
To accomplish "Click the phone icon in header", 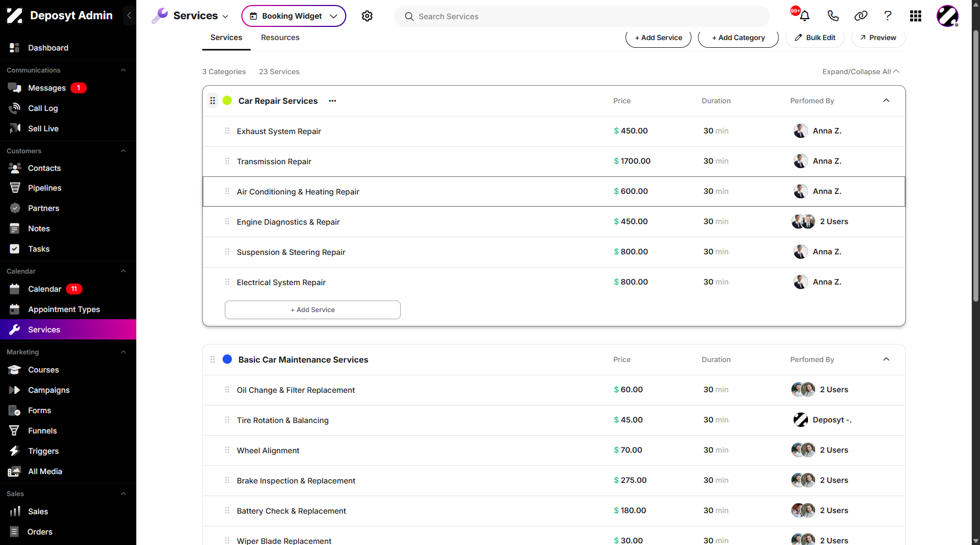I will pos(833,16).
